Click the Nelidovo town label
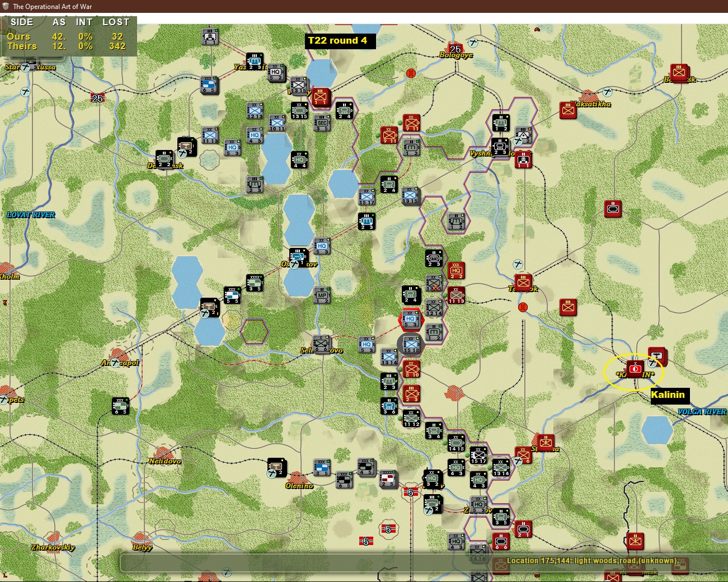Image resolution: width=728 pixels, height=582 pixels. 165,461
